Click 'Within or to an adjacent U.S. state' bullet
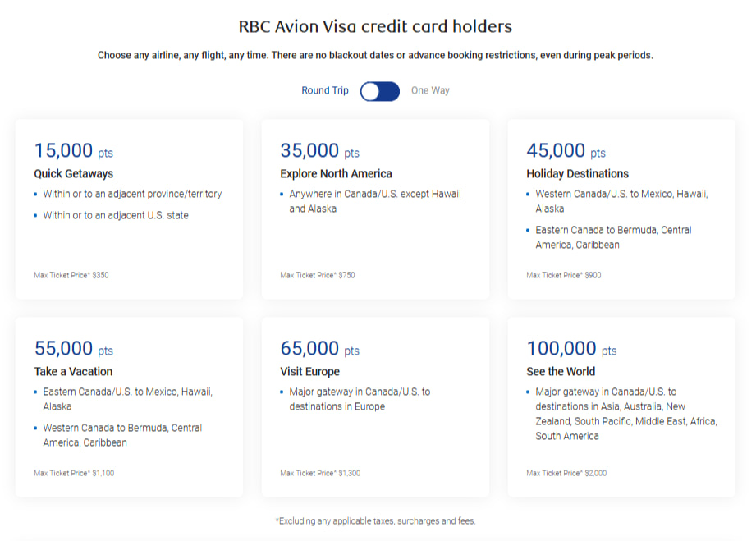This screenshot has height=541, width=756. (116, 216)
